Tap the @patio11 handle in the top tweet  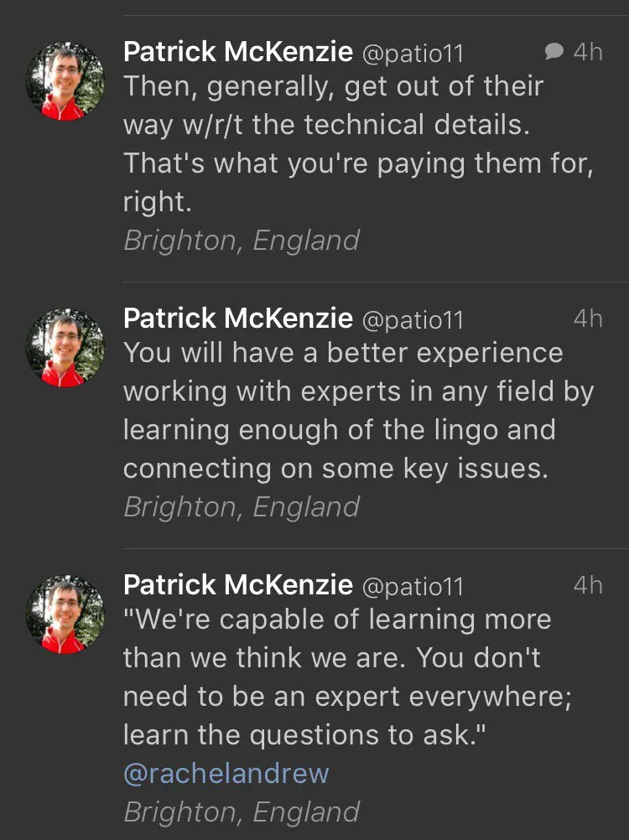(412, 54)
